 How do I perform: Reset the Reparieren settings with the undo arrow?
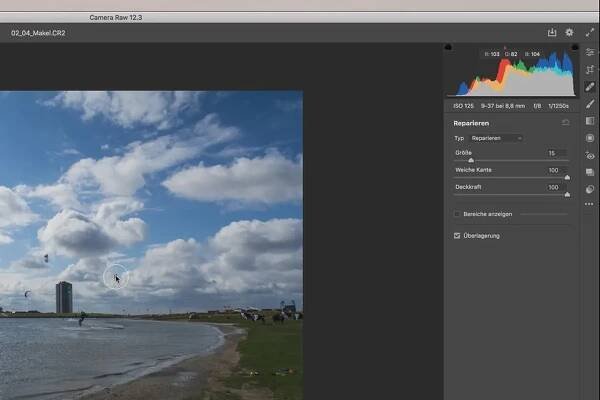(x=565, y=122)
